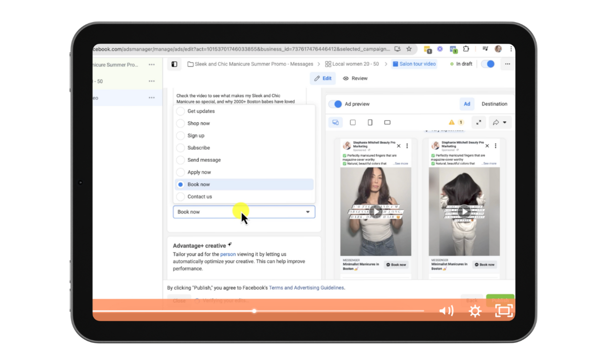
Task: Click the install app icon in address bar
Action: pyautogui.click(x=398, y=49)
